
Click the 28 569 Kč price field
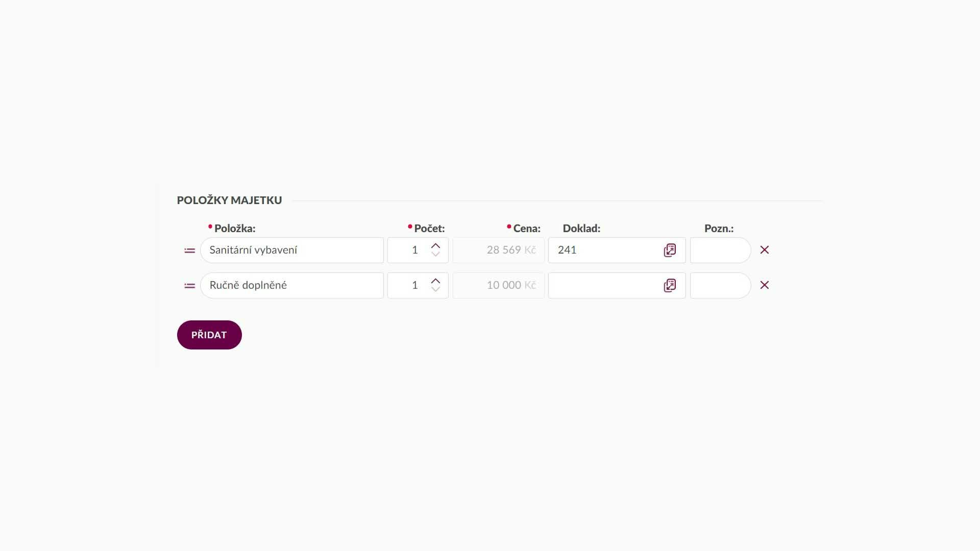click(498, 250)
